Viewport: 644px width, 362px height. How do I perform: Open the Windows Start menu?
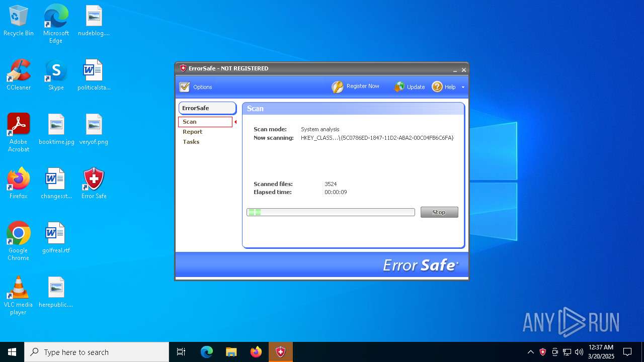click(x=12, y=352)
